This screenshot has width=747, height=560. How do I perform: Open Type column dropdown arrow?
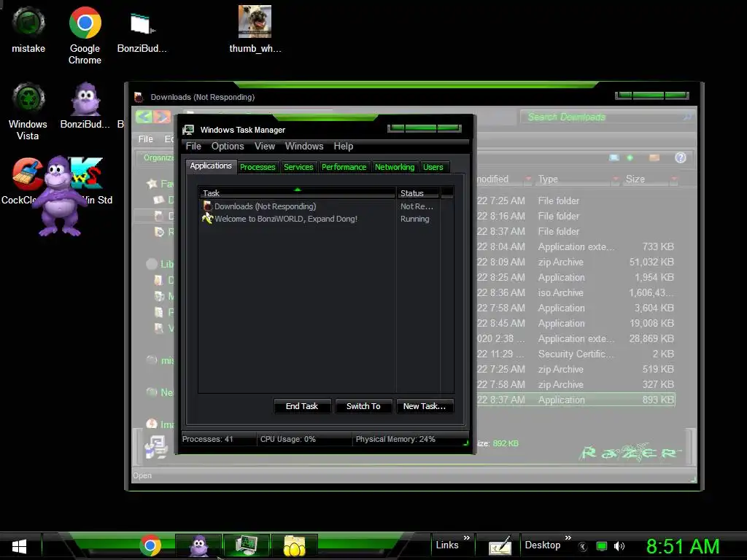(616, 179)
